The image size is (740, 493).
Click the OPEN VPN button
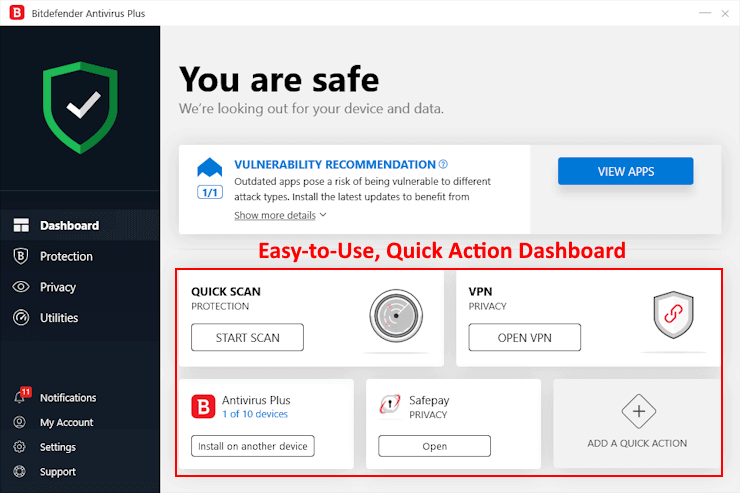(525, 338)
